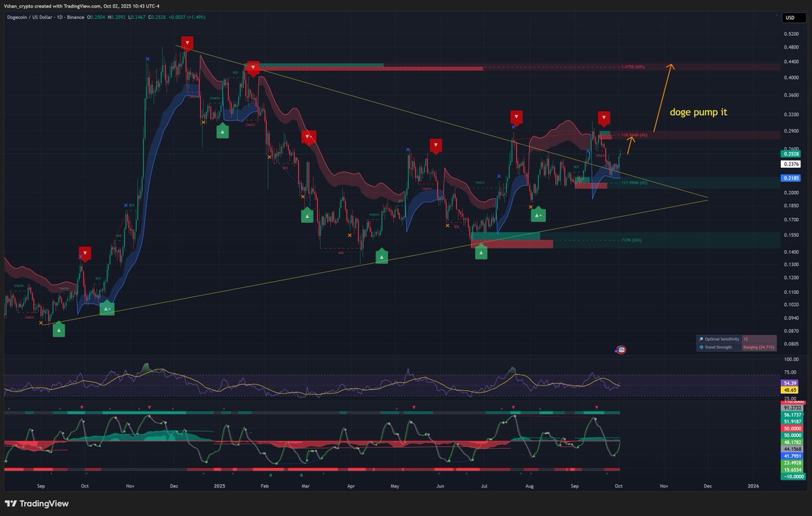The width and height of the screenshot is (812, 516).
Task: Click the 0.1550 price axis value
Action: click(790, 235)
